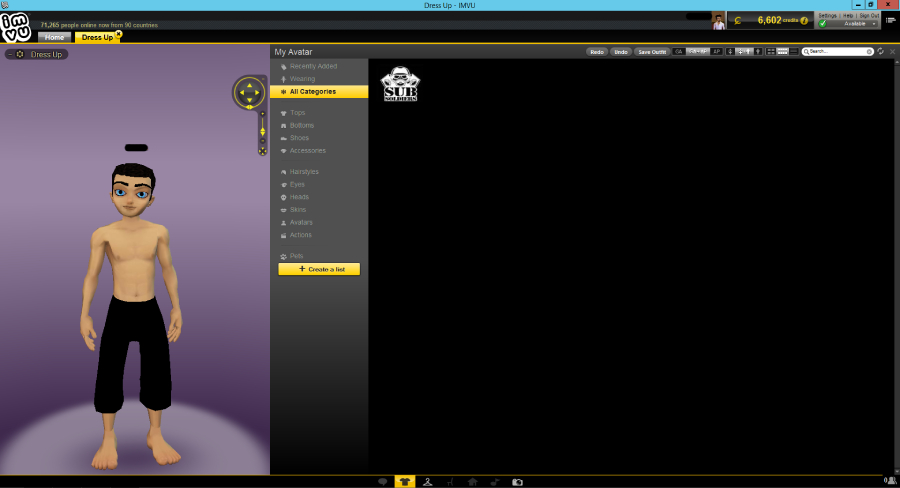Select the small thumbnail grid view

pos(771,52)
